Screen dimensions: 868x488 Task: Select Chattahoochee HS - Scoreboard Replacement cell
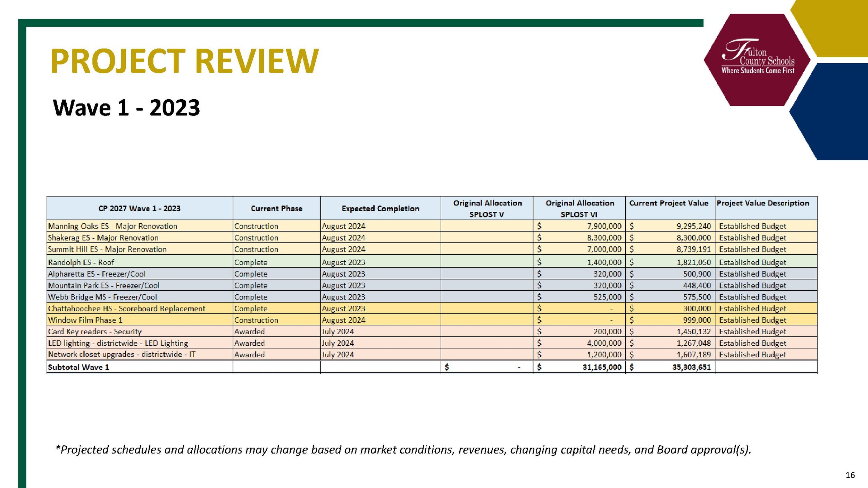140,309
